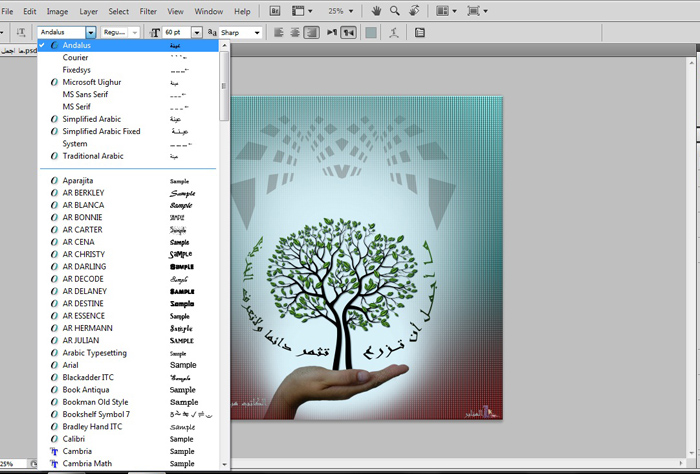
Task: Choose the Cambria Math font
Action: click(128, 463)
